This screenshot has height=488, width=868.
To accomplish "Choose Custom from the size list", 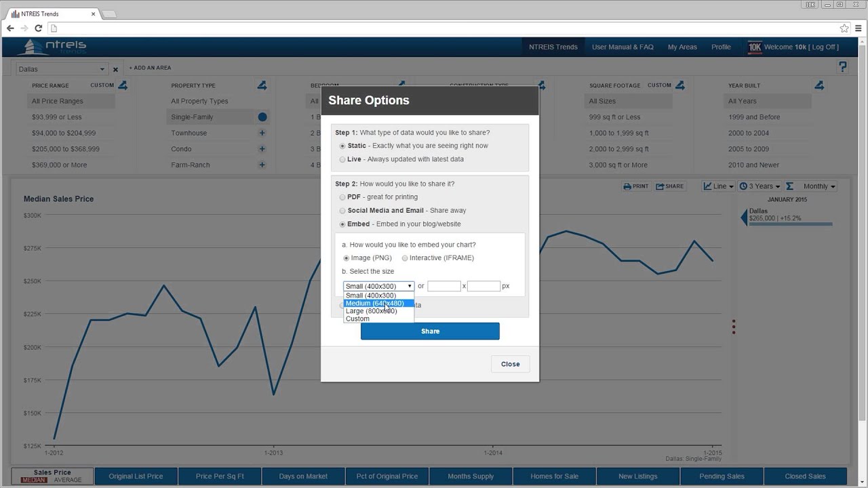I will (x=378, y=319).
